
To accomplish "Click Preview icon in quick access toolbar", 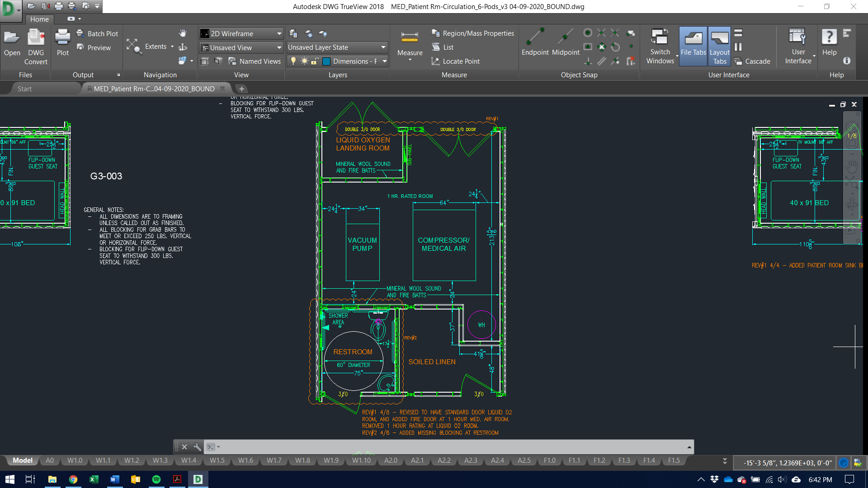I will pos(85,6).
